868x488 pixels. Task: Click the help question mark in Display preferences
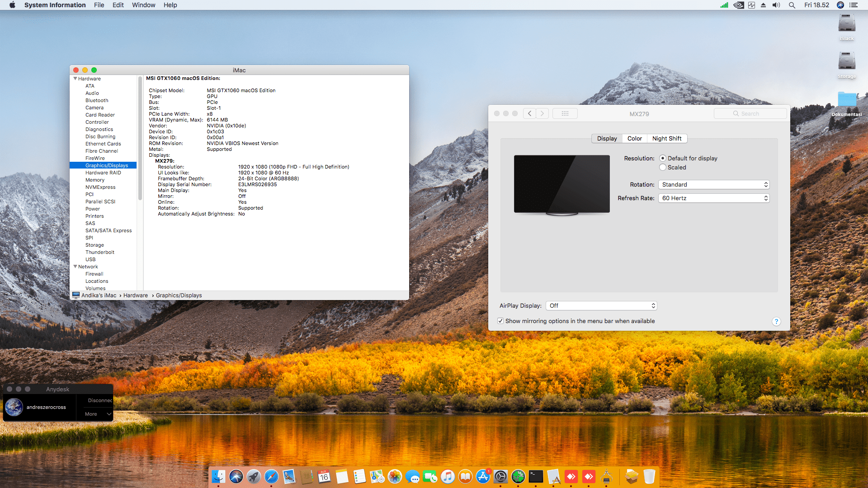coord(776,321)
